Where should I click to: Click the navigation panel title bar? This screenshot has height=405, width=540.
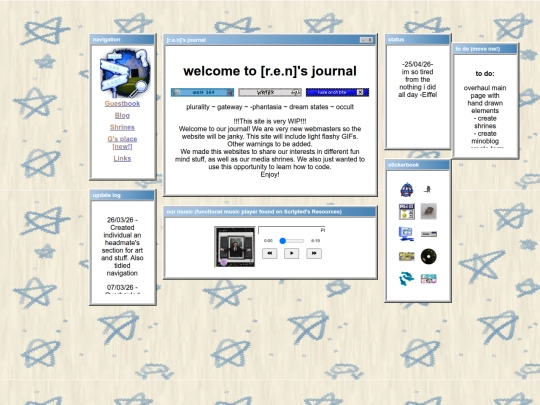122,40
